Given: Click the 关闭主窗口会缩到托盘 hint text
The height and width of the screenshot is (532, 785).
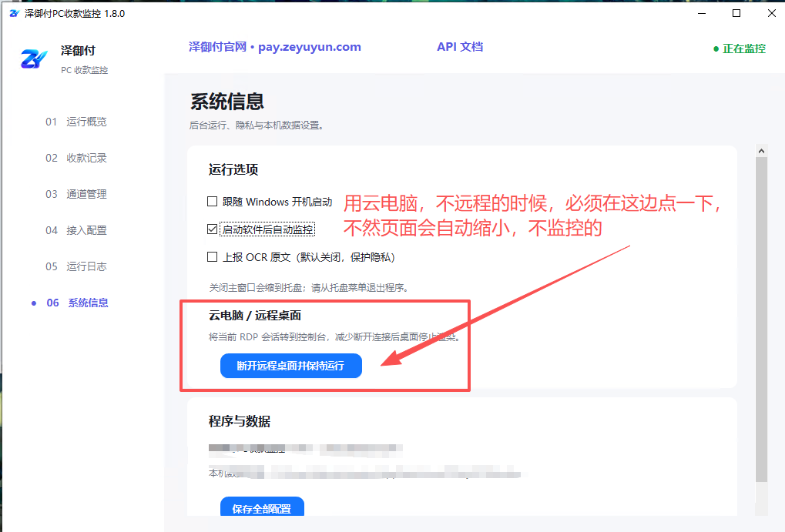Looking at the screenshot, I should (x=310, y=288).
